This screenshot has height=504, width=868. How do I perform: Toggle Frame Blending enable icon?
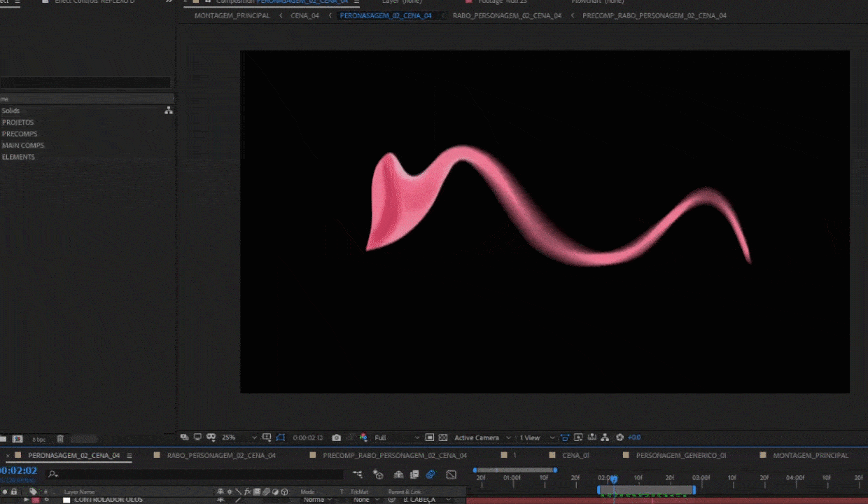coord(414,475)
